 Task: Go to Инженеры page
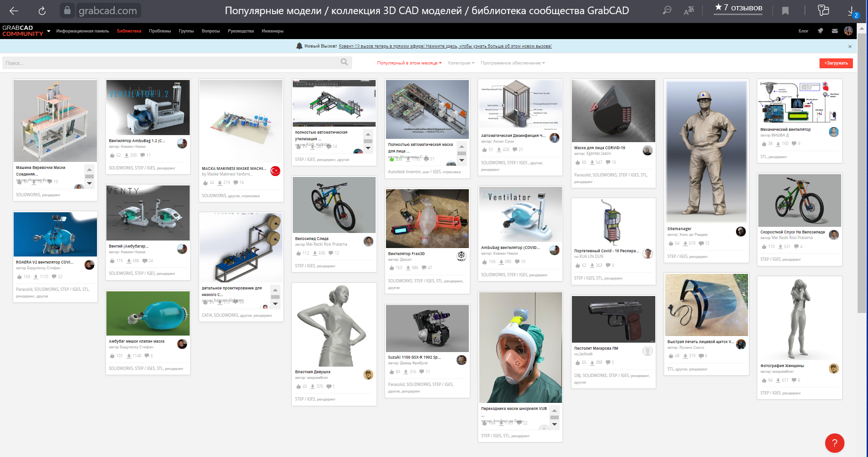pyautogui.click(x=273, y=31)
